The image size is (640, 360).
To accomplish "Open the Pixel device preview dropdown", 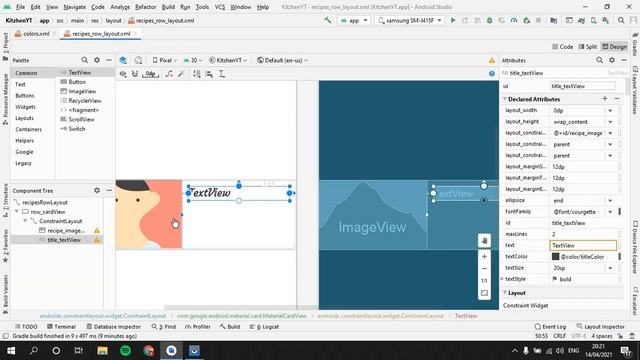I will 164,60.
